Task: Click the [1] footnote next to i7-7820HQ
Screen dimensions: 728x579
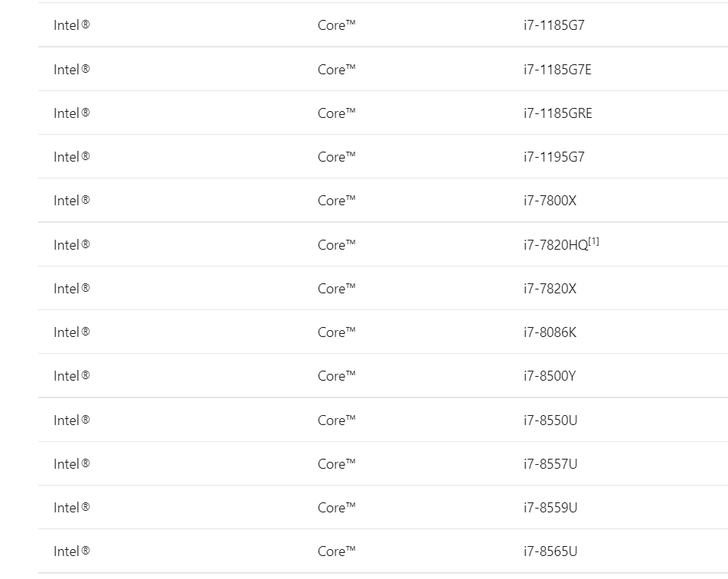Action: pos(594,241)
